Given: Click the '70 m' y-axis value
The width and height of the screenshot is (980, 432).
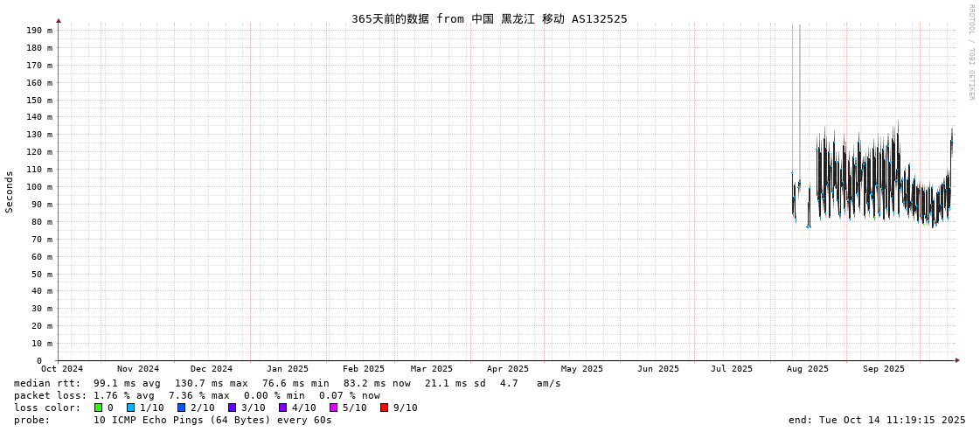Looking at the screenshot, I should [x=42, y=240].
